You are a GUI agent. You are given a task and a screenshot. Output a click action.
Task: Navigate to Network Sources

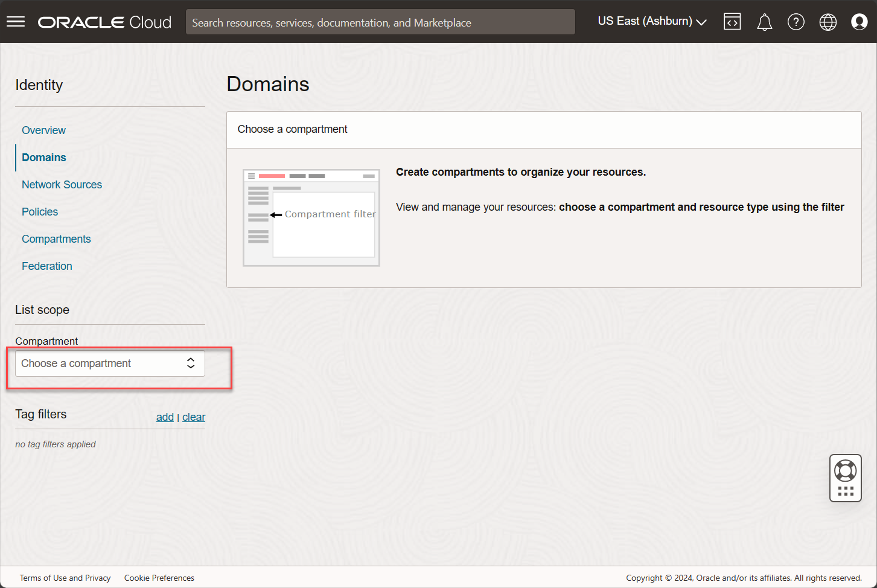click(x=62, y=185)
